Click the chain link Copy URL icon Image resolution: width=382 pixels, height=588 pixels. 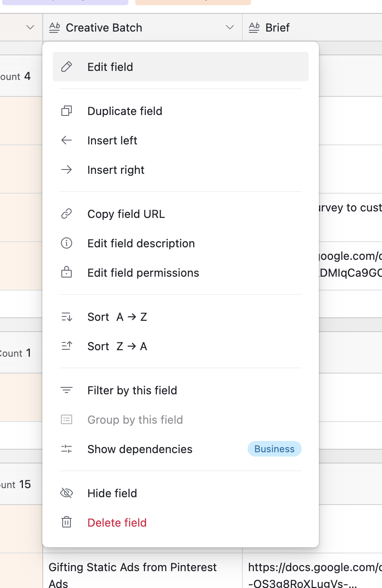point(67,214)
